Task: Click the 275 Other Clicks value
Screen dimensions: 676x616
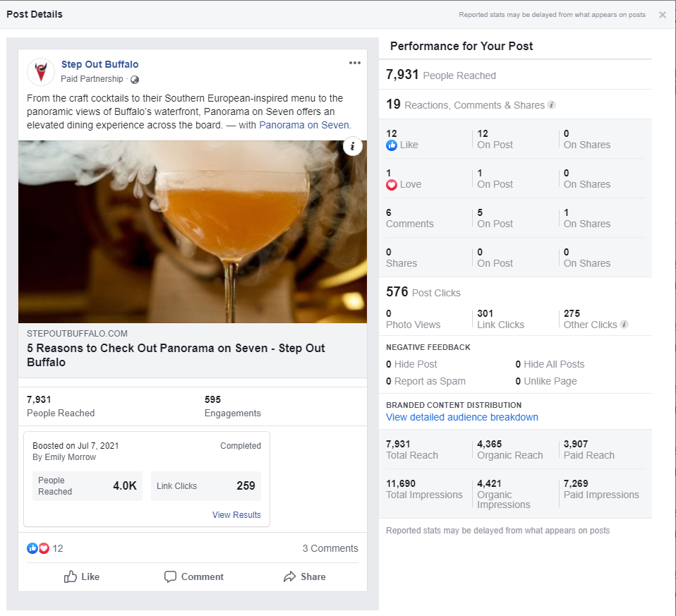Action: tap(572, 313)
